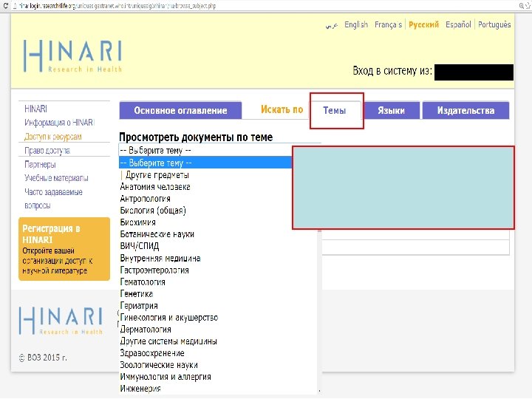Viewport: 532px width, 399px height.
Task: Open Учебные материалы link
Action: [x=56, y=178]
